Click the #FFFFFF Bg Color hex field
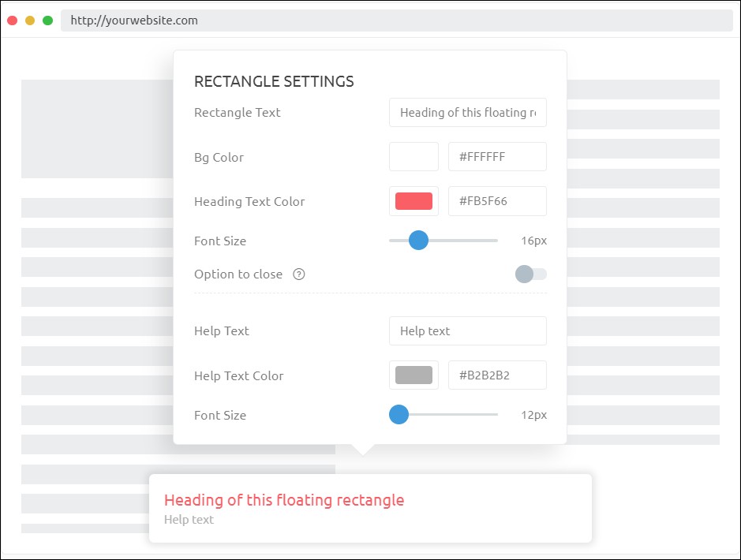This screenshot has height=560, width=741. (497, 157)
